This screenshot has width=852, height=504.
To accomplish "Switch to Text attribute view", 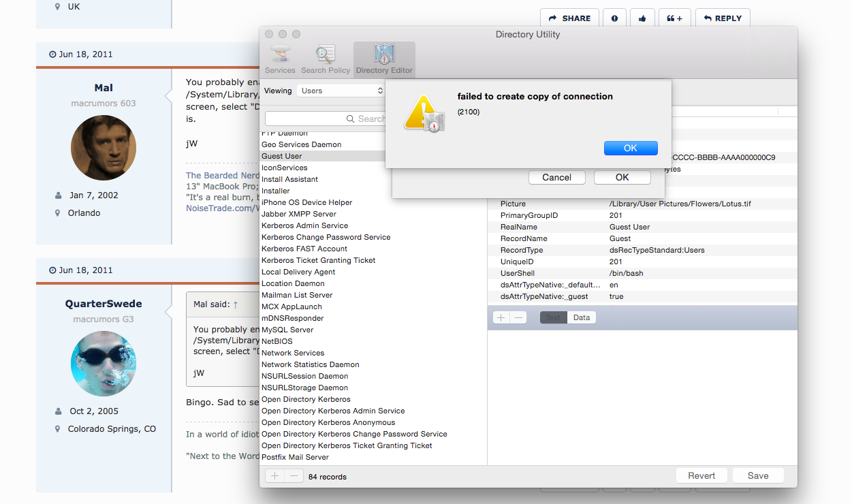I will tap(553, 317).
